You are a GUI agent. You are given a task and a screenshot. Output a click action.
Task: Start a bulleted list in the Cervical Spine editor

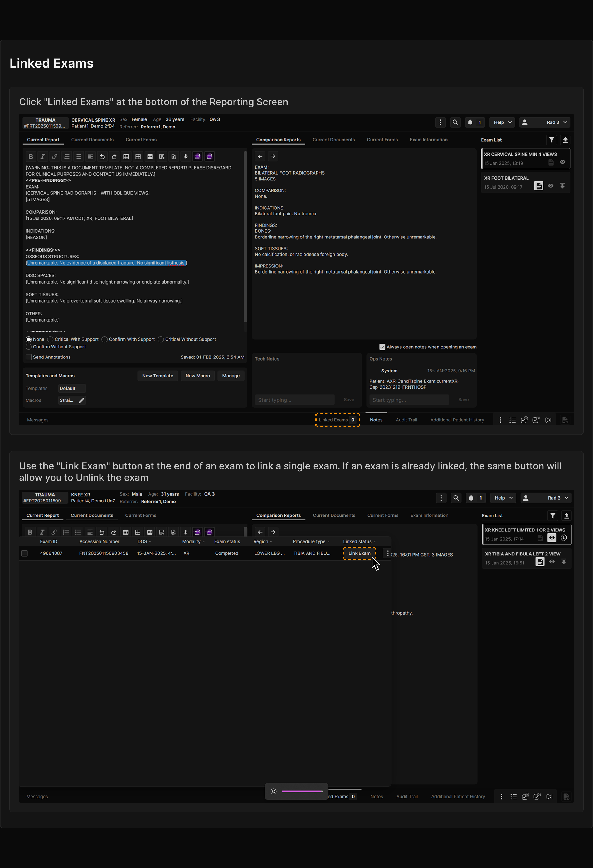78,156
